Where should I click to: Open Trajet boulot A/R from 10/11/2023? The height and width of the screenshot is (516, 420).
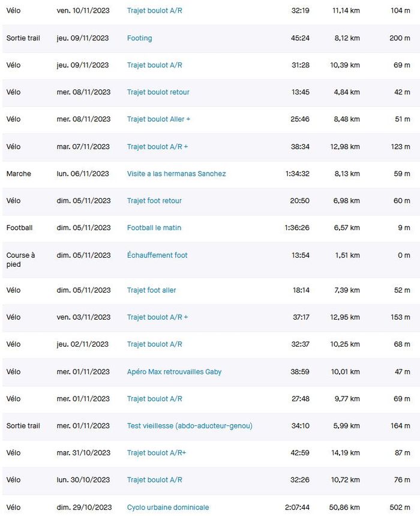tap(154, 11)
